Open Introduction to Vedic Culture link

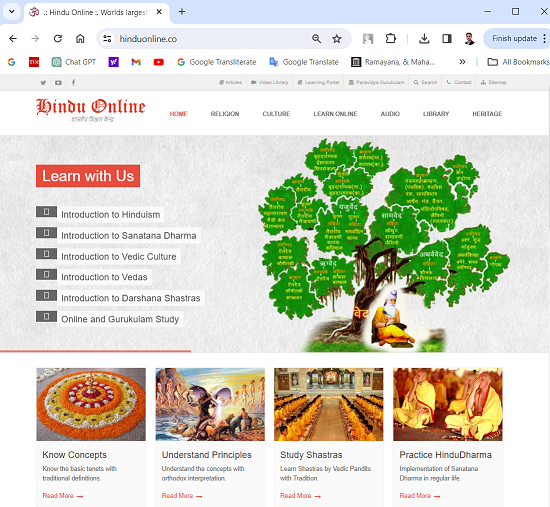(x=119, y=256)
